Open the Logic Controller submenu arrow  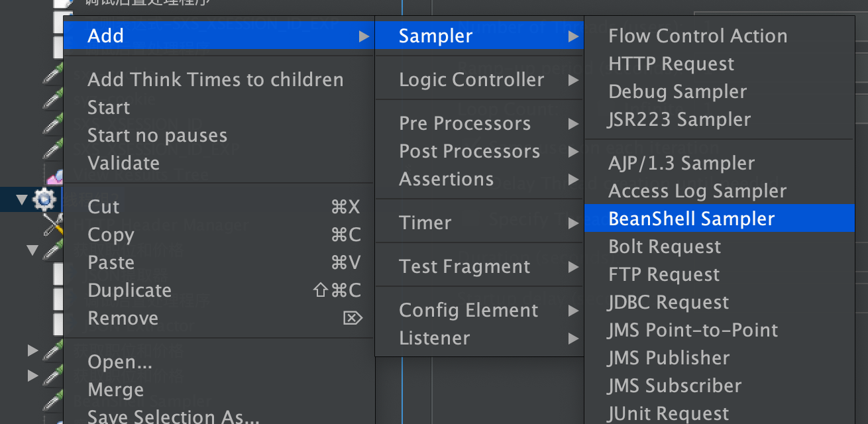572,81
